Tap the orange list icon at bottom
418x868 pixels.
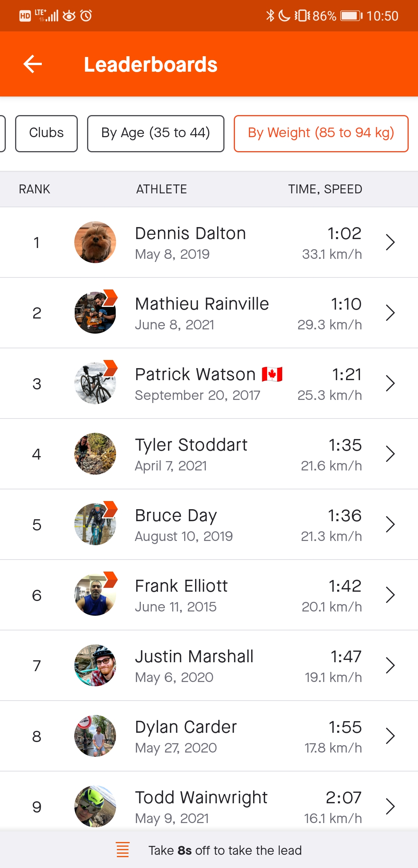pyautogui.click(x=123, y=850)
